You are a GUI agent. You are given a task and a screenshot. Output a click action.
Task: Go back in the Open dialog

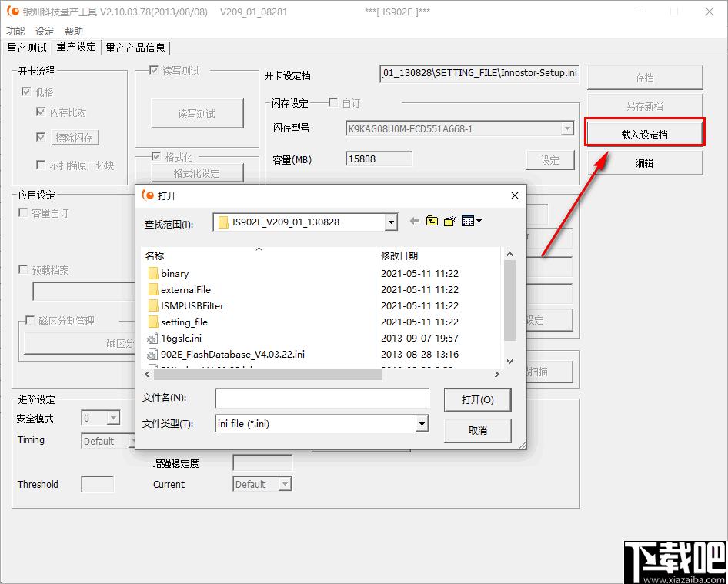pyautogui.click(x=415, y=222)
